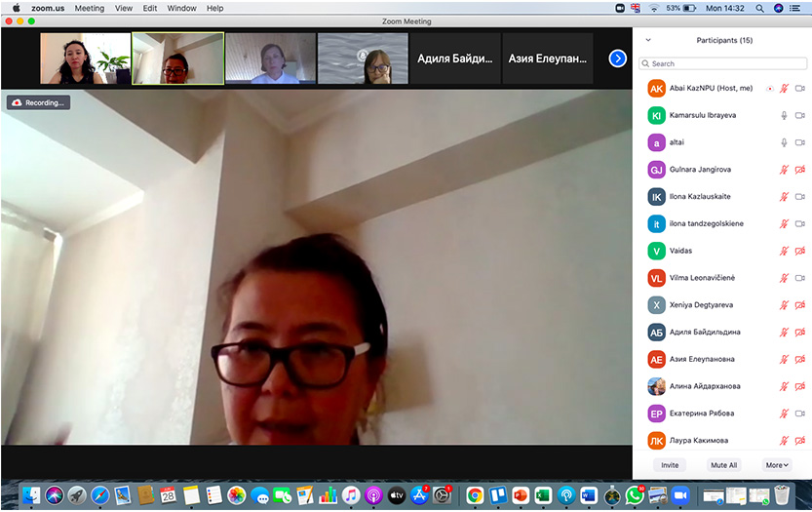This screenshot has width=812, height=512.
Task: Open Zoom app from the Dock
Action: click(x=680, y=495)
